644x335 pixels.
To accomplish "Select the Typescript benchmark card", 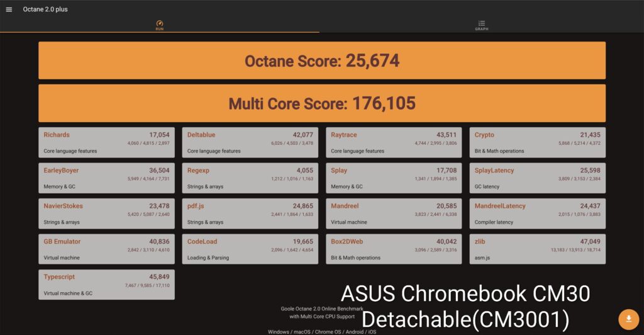I will pyautogui.click(x=106, y=285).
